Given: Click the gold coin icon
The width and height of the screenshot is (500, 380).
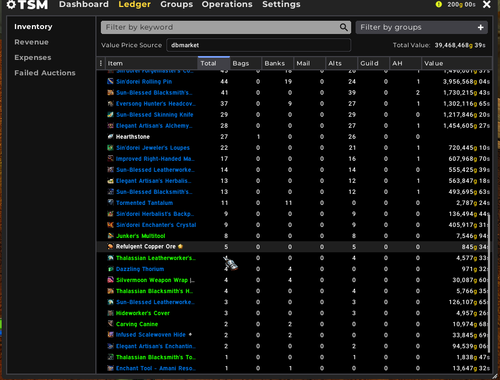Looking at the screenshot, I should (439, 4).
